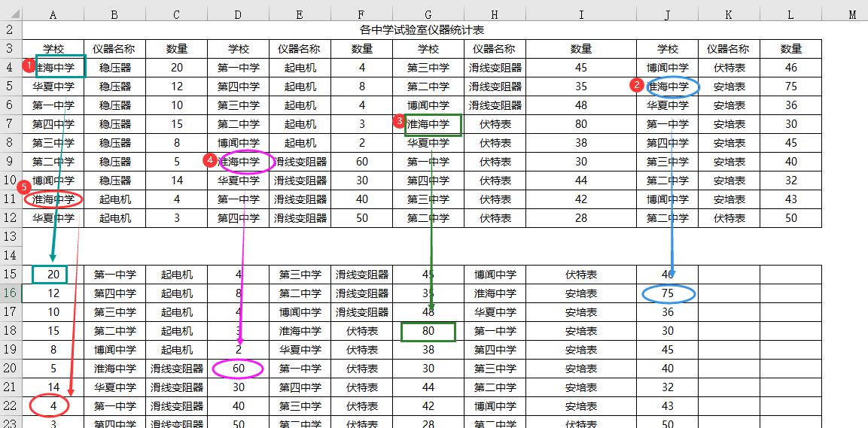Click empty cell K15 in lower table
Viewport: 868px width, 428px height.
click(729, 275)
